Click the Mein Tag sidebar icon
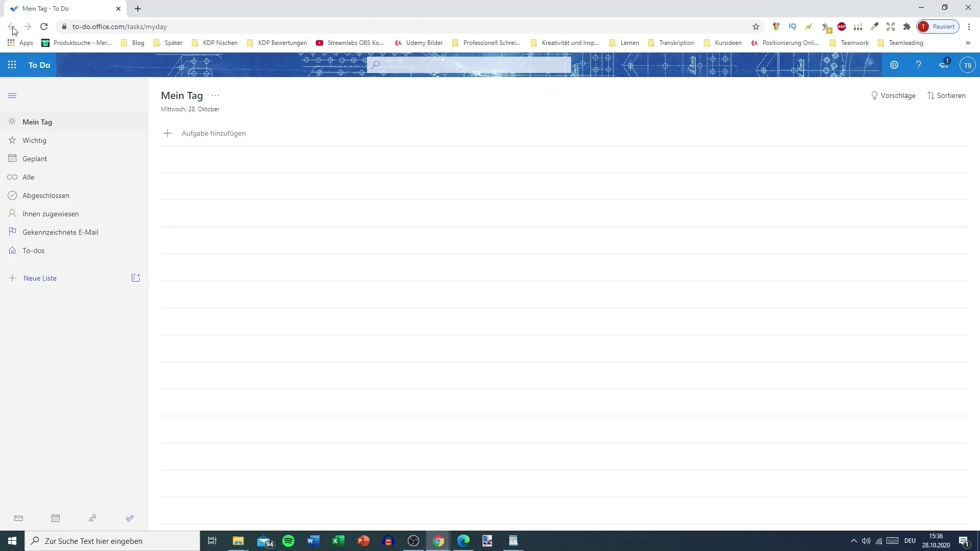Screen dimensions: 980x551 12,122
